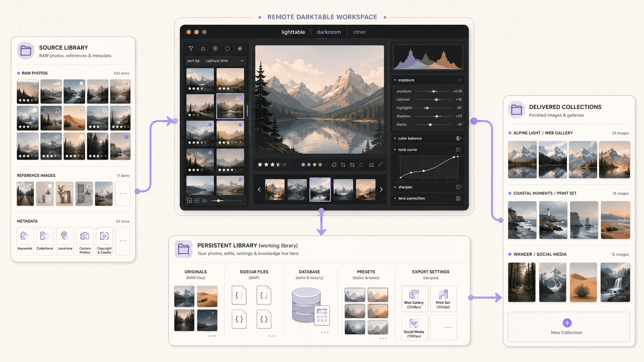This screenshot has height=362, width=644.
Task: Click the ALPINE LIGHT / WEB GALLERY heading
Action: click(x=543, y=133)
